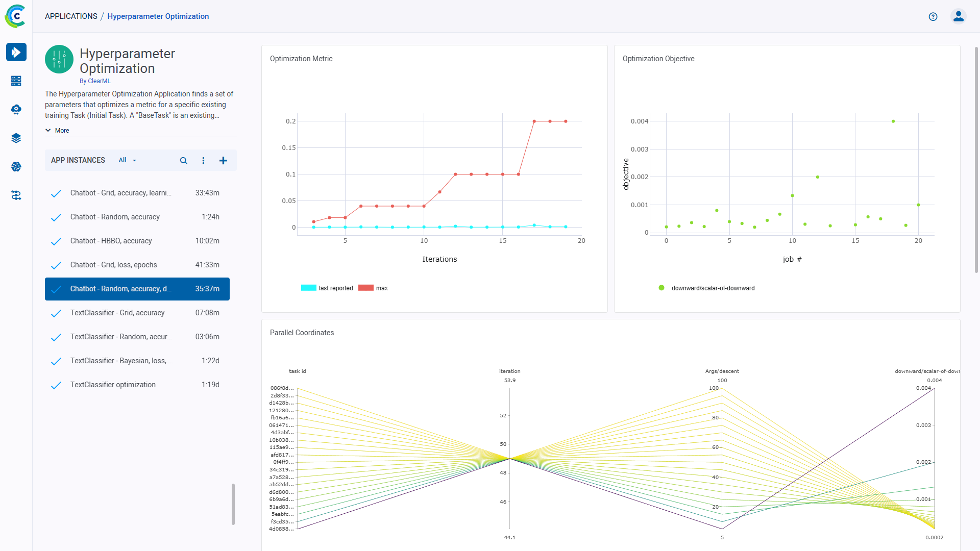The height and width of the screenshot is (551, 980).
Task: Open the Datasets sidebar icon
Action: pos(16,81)
